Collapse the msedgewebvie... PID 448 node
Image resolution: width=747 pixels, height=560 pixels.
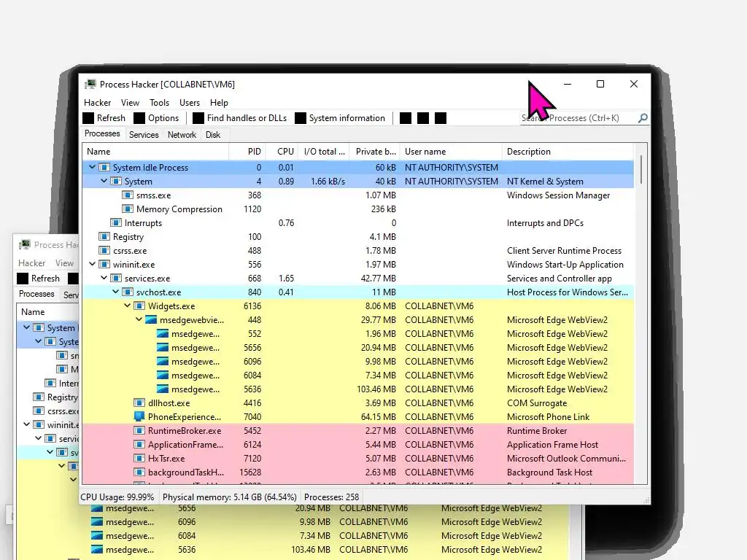pos(139,319)
